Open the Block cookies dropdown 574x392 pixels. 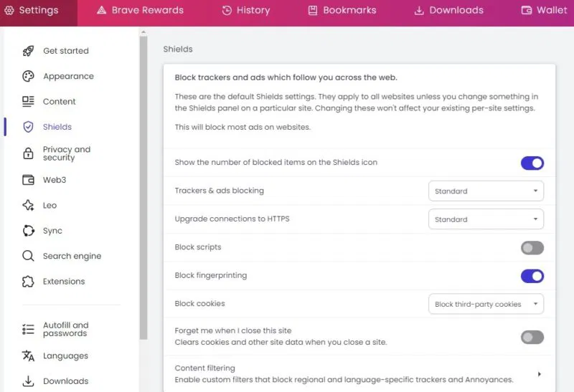(486, 304)
